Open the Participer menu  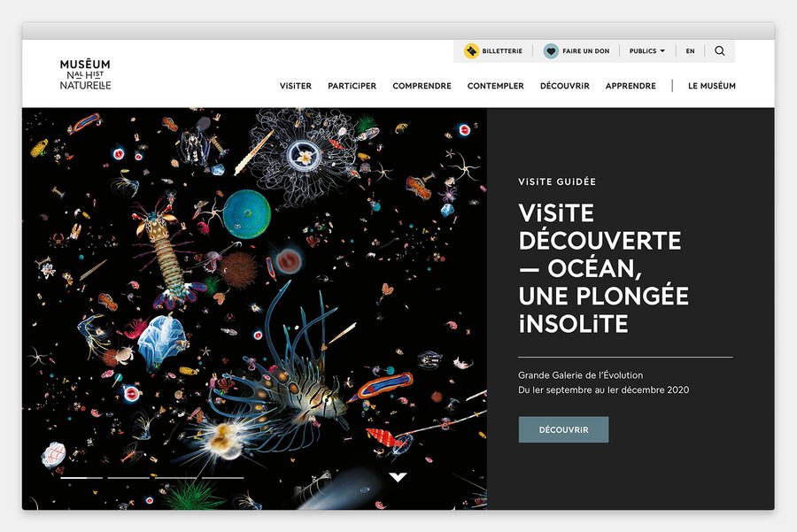pyautogui.click(x=352, y=86)
